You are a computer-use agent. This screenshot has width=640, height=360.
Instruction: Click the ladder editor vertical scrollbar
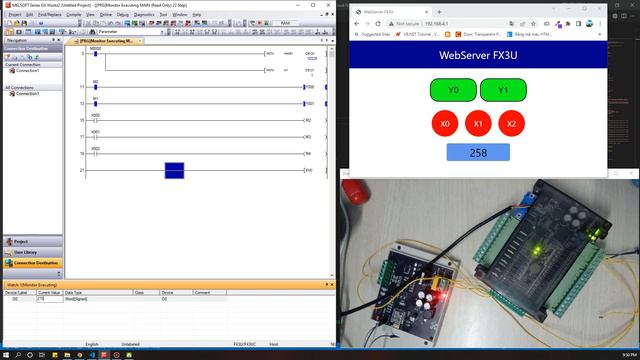click(331, 163)
